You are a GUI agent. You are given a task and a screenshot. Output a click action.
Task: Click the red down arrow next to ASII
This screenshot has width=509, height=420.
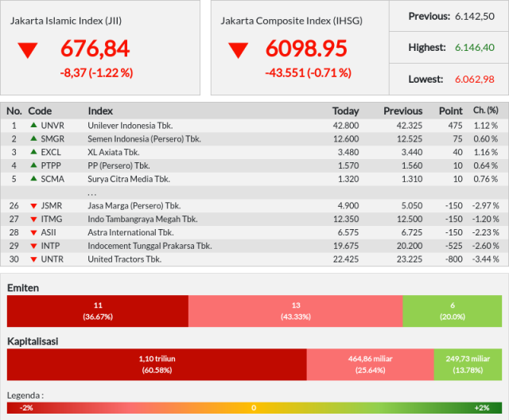click(33, 233)
